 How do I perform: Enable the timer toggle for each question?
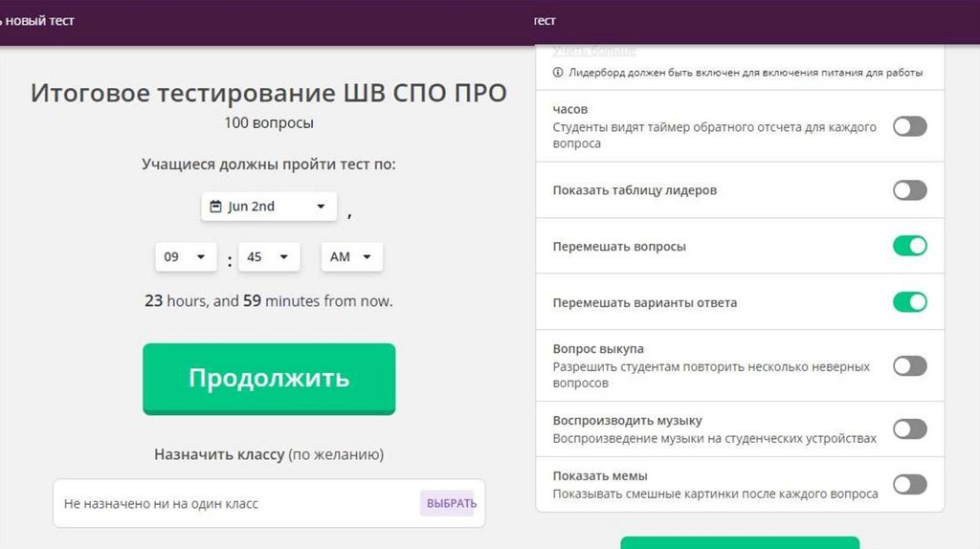909,126
